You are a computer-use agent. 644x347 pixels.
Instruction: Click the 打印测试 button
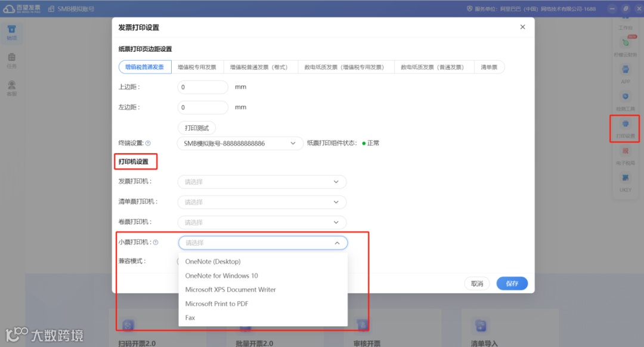point(197,128)
